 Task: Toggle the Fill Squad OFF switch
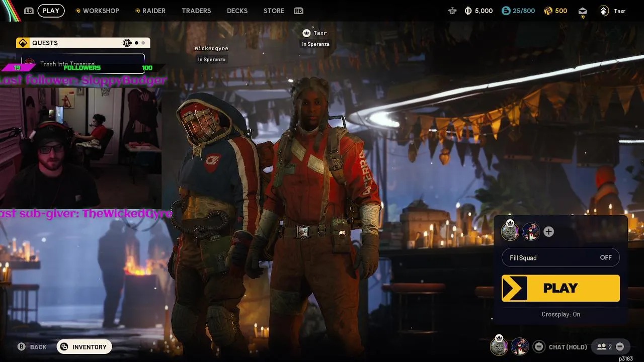click(x=560, y=257)
